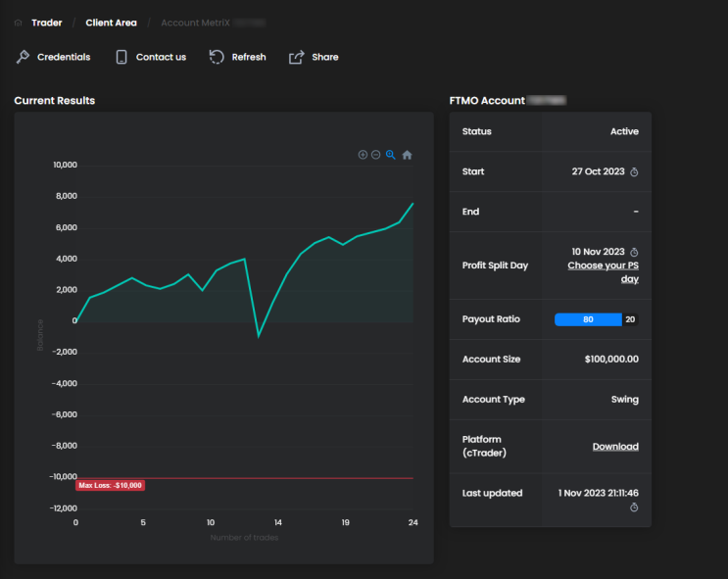728x579 pixels.
Task: Select the 10 Nov 2023 date
Action: pyautogui.click(x=598, y=252)
